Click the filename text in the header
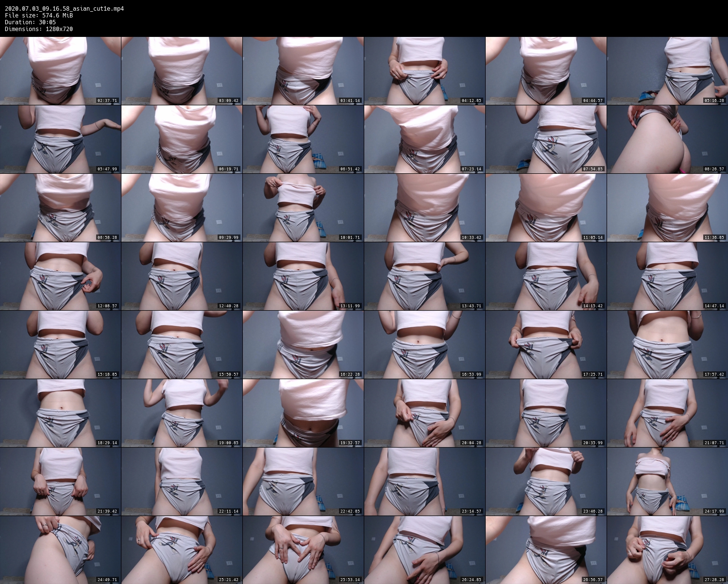 coord(64,9)
